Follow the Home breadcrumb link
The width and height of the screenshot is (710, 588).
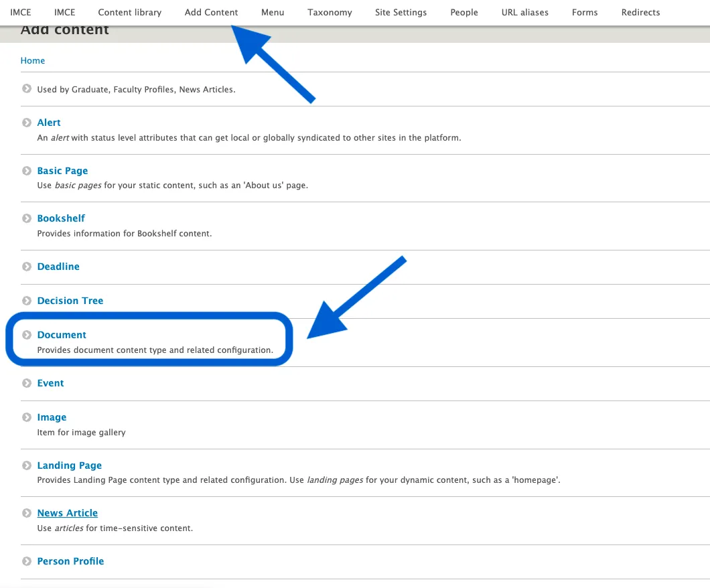pos(33,61)
